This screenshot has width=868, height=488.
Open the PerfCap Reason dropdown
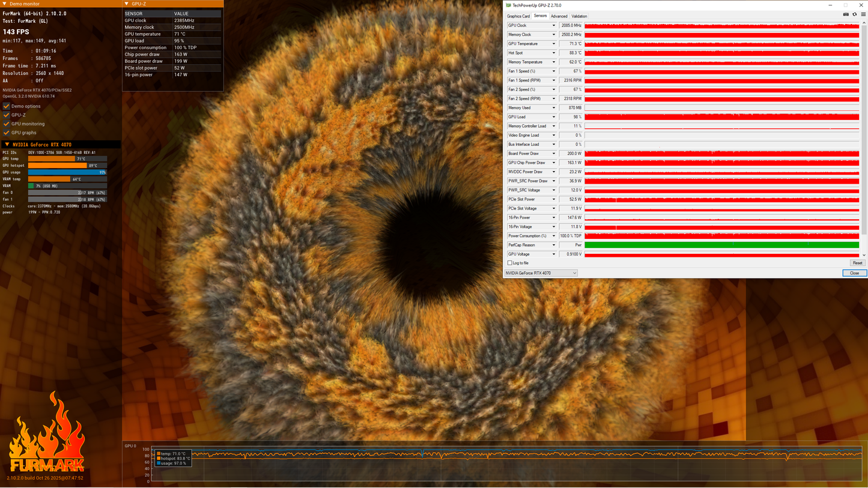(x=554, y=245)
